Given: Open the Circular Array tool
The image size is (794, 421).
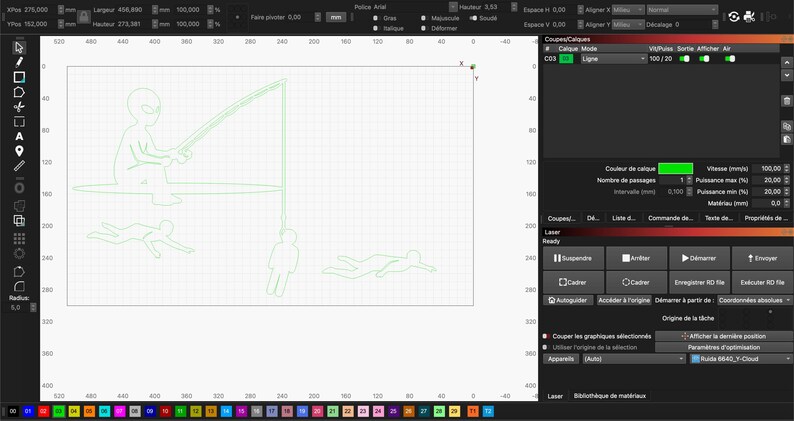Looking at the screenshot, I should click(x=19, y=253).
